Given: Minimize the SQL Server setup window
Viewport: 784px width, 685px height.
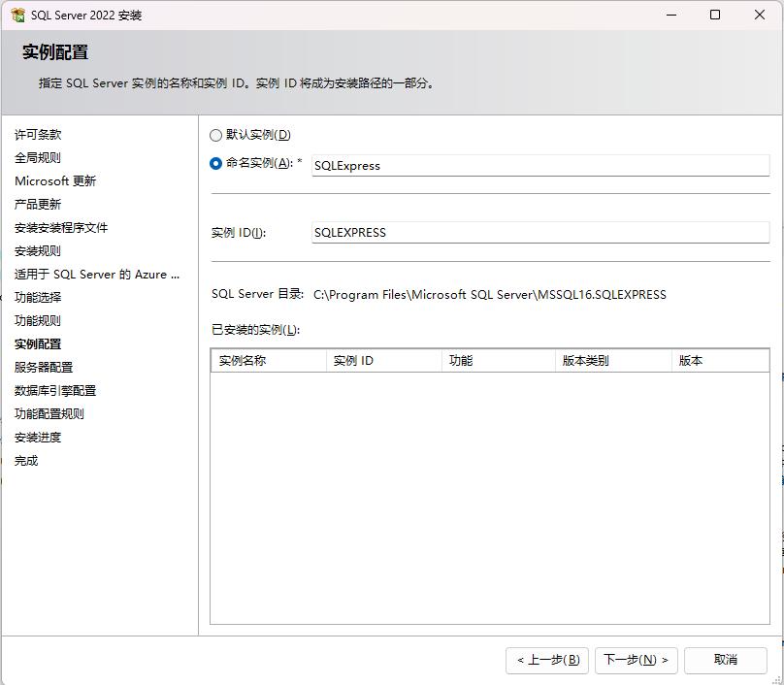Looking at the screenshot, I should click(x=670, y=15).
